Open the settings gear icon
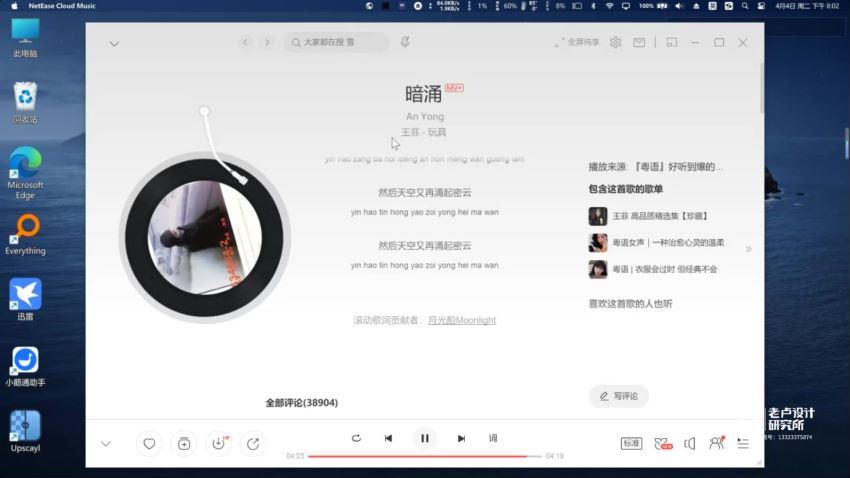The width and height of the screenshot is (850, 478). click(615, 42)
